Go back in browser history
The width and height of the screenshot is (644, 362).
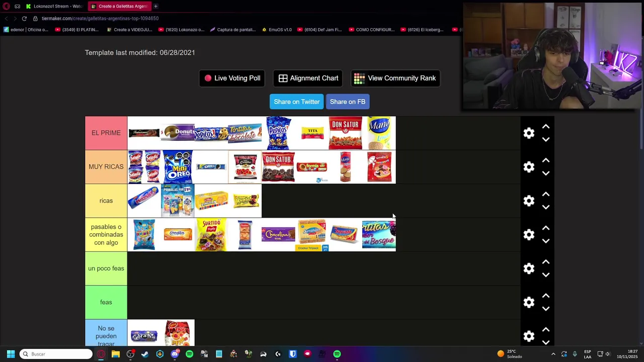point(6,18)
